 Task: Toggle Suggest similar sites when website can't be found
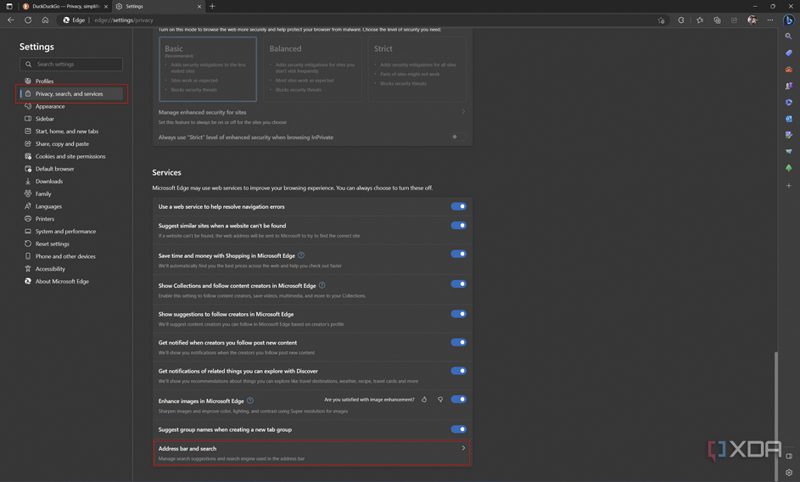pyautogui.click(x=458, y=225)
